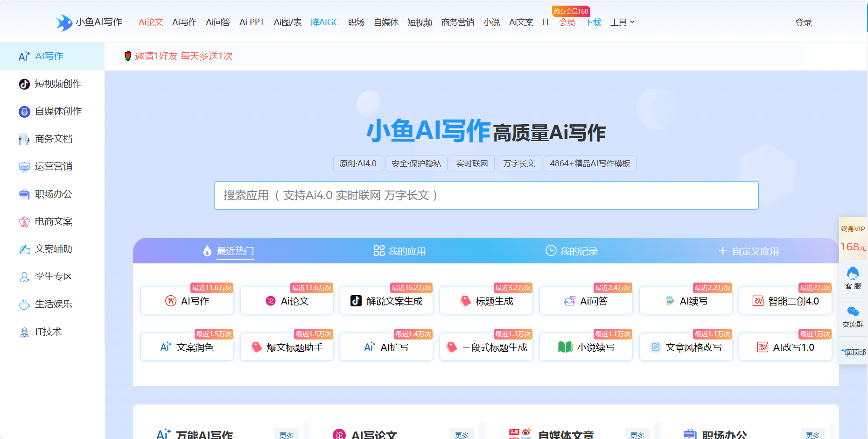Click the 智能二创4.0 app button
This screenshot has height=439, width=868.
[x=785, y=301]
